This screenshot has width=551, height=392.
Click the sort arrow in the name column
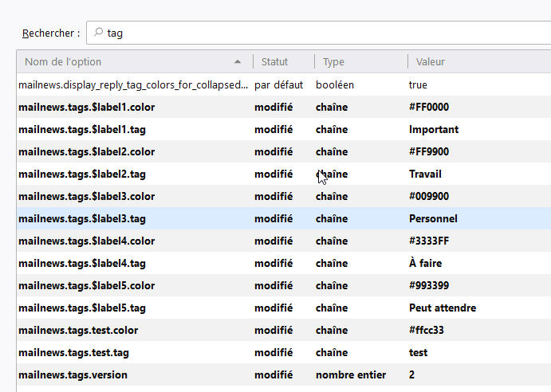[238, 61]
